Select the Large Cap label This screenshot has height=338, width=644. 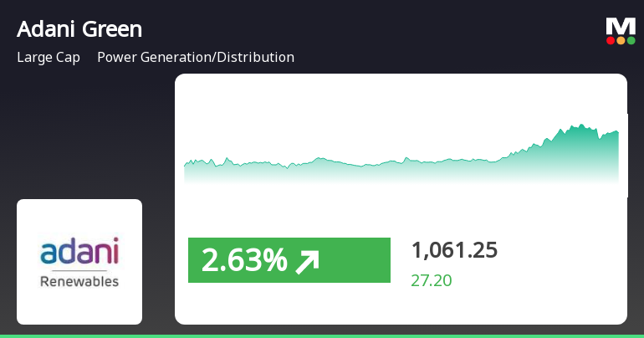(49, 58)
